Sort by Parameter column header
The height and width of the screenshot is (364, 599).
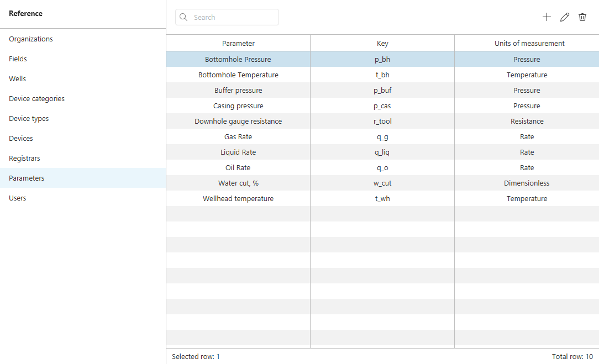238,43
